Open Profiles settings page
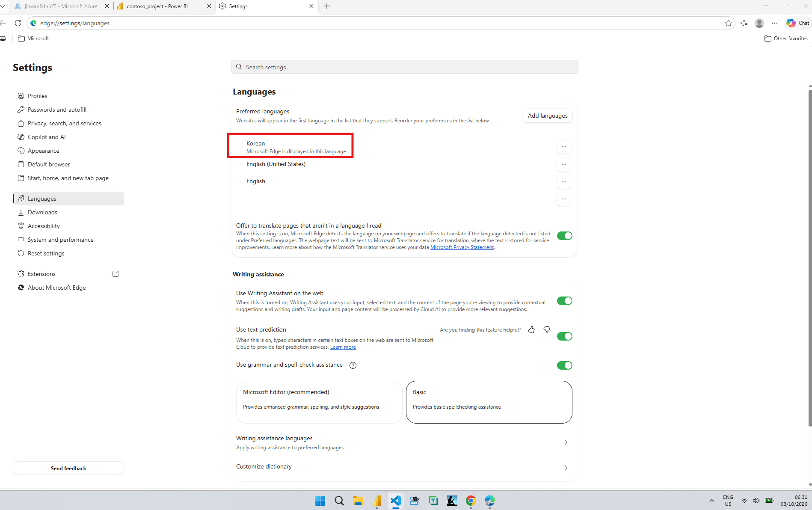812x510 pixels. coord(68,96)
